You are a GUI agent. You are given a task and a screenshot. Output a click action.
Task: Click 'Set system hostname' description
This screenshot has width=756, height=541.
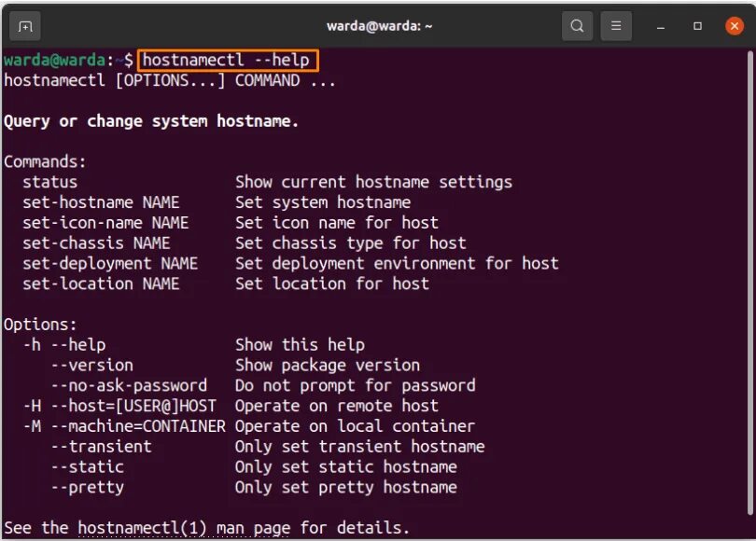tap(323, 202)
